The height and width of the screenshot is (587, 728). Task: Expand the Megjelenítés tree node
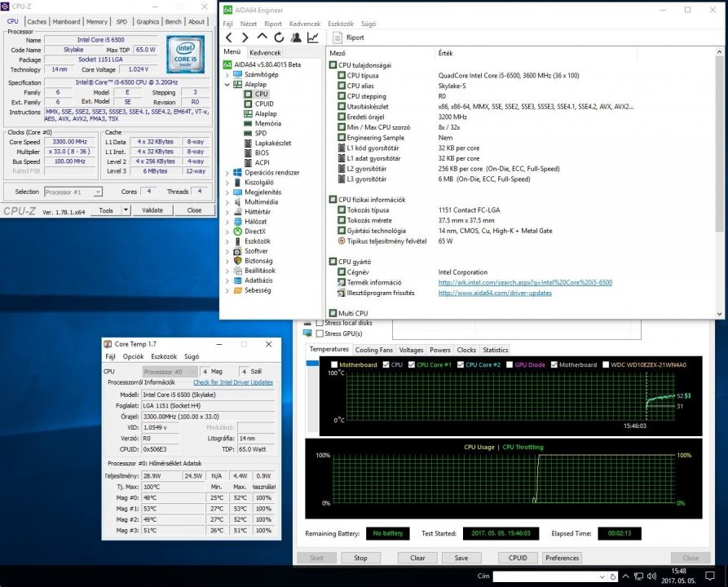coord(227,192)
